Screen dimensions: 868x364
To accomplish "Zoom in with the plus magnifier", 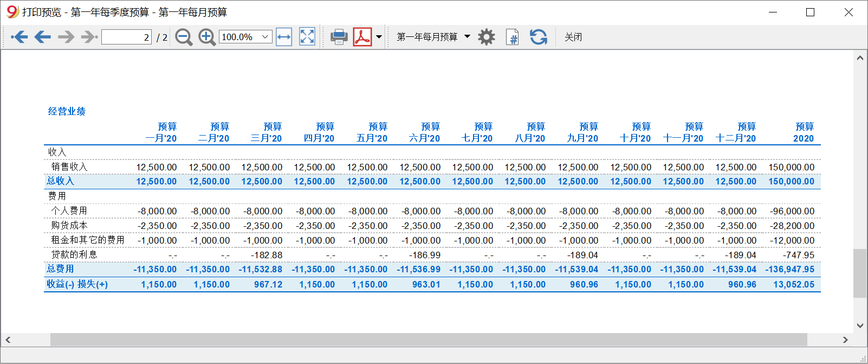I will [x=206, y=37].
